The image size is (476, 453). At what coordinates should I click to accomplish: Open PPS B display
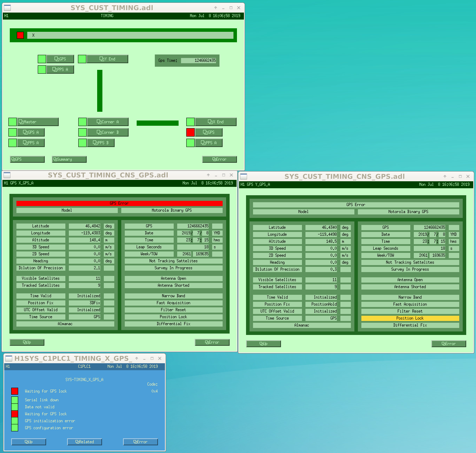click(101, 143)
